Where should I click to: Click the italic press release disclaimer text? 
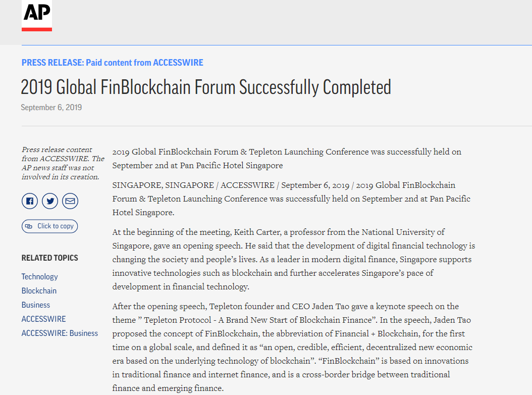[x=63, y=163]
